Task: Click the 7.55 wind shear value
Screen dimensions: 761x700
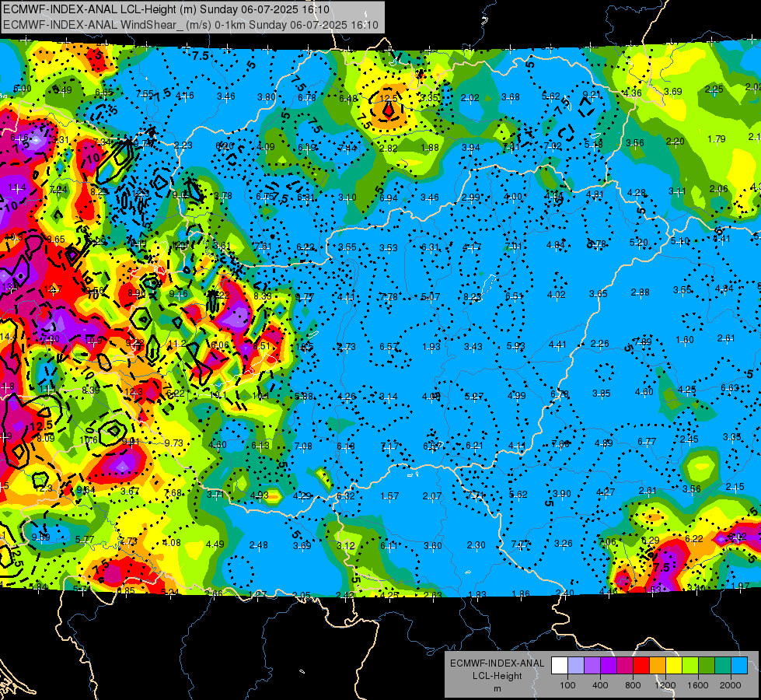Action: click(x=145, y=94)
